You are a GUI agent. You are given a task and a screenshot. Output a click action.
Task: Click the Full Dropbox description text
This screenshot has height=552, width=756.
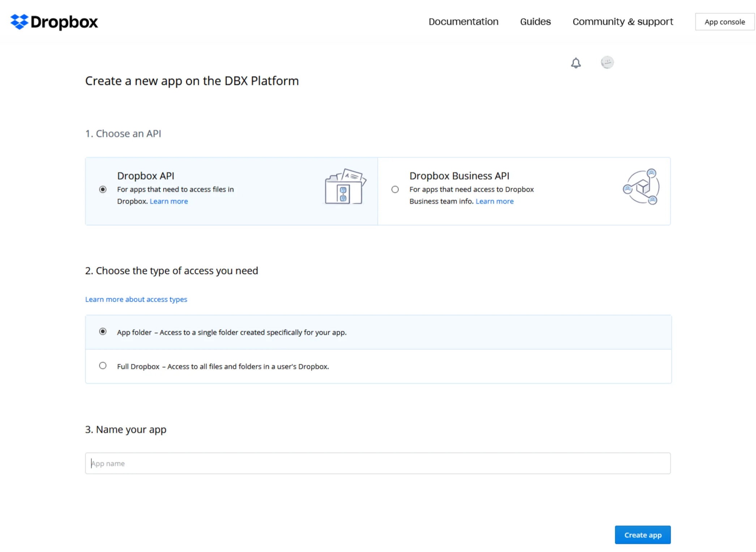223,366
